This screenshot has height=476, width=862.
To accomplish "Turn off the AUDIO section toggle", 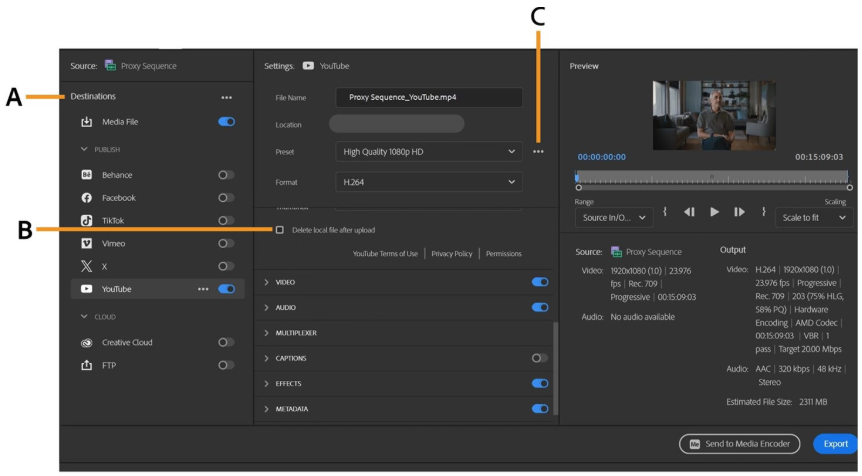I will [540, 307].
